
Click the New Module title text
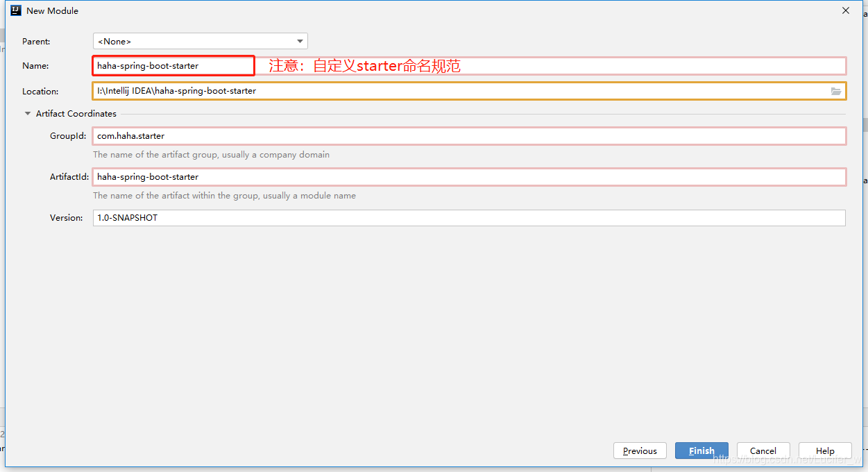point(53,10)
